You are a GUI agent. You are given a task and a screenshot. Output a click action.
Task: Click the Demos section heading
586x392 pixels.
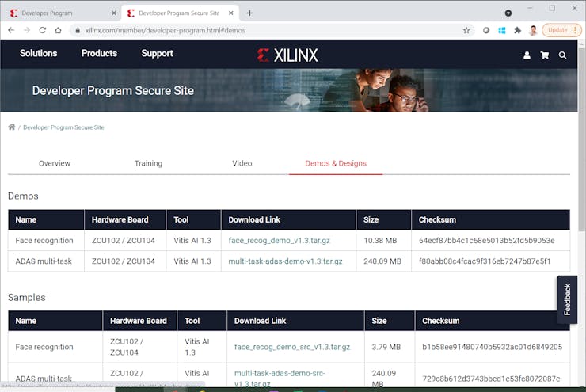23,196
